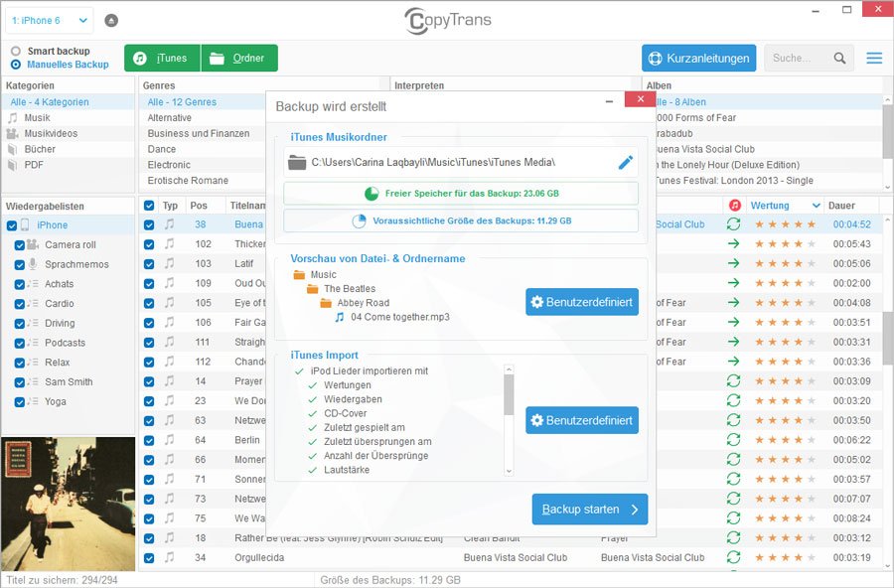Click the Sprachmemos microphone icon

33,264
